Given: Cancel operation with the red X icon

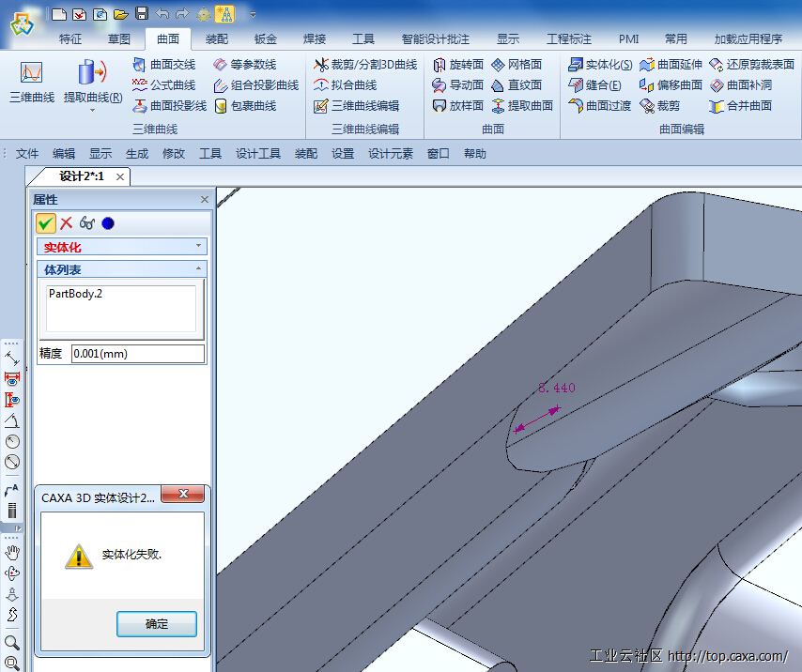Looking at the screenshot, I should click(x=67, y=222).
